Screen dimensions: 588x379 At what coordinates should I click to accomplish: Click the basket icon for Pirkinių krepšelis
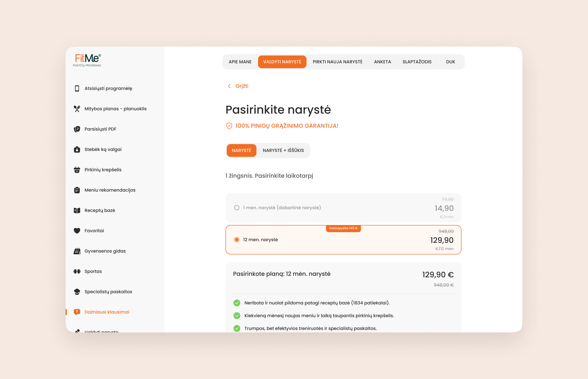tap(77, 170)
